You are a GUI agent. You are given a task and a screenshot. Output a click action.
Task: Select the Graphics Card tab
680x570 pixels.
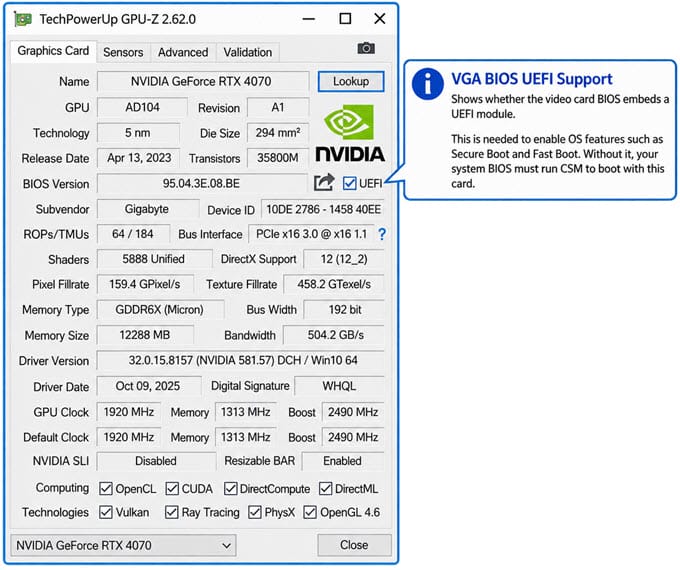click(x=53, y=51)
